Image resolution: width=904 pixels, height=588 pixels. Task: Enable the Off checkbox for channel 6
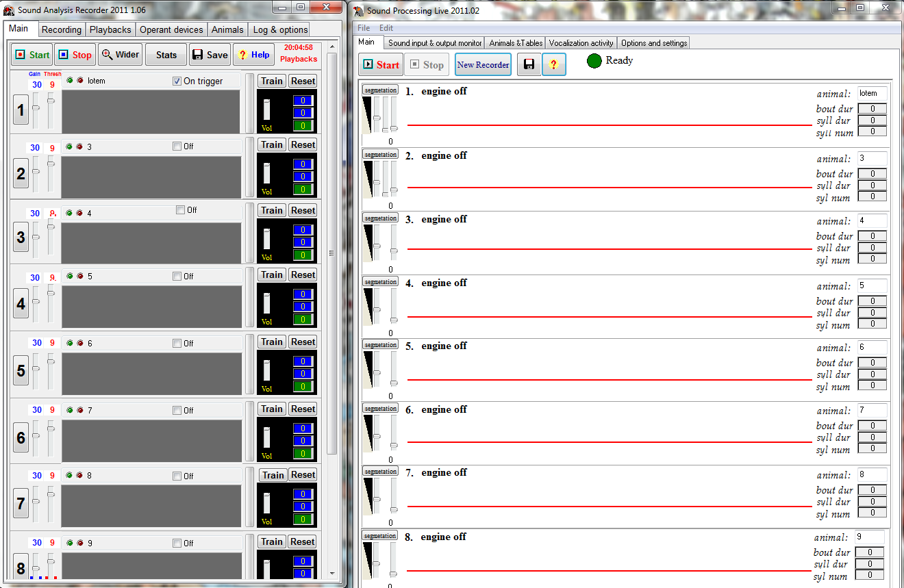point(177,410)
